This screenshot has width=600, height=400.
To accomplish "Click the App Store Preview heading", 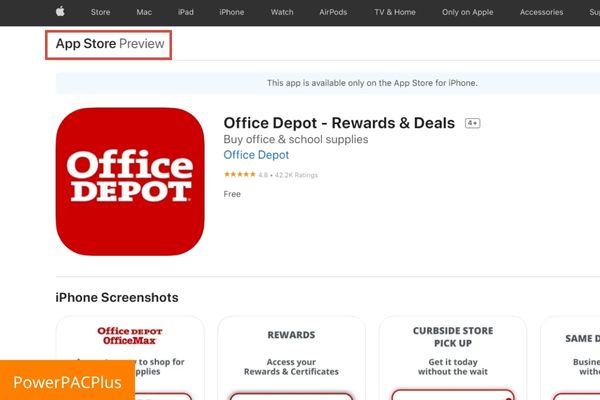I will (110, 44).
